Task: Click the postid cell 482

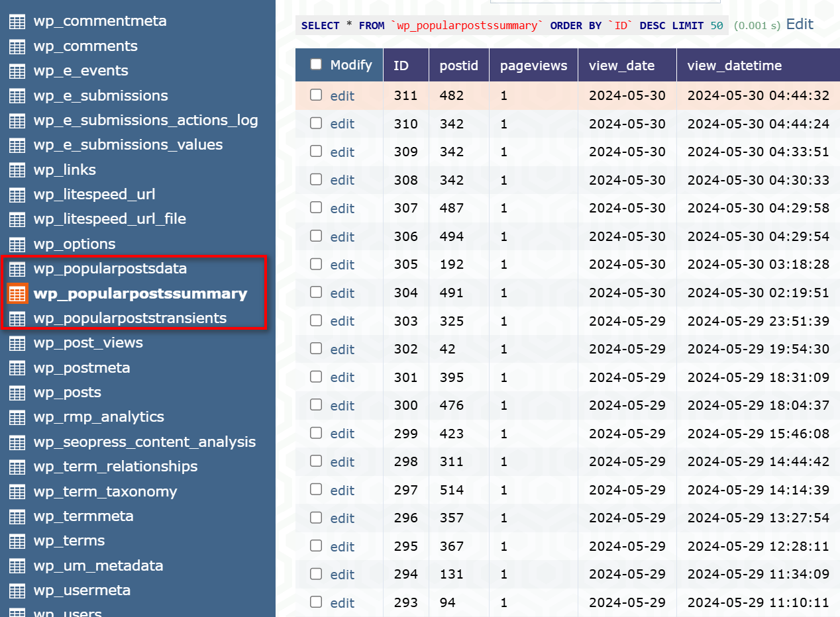Action: 452,96
